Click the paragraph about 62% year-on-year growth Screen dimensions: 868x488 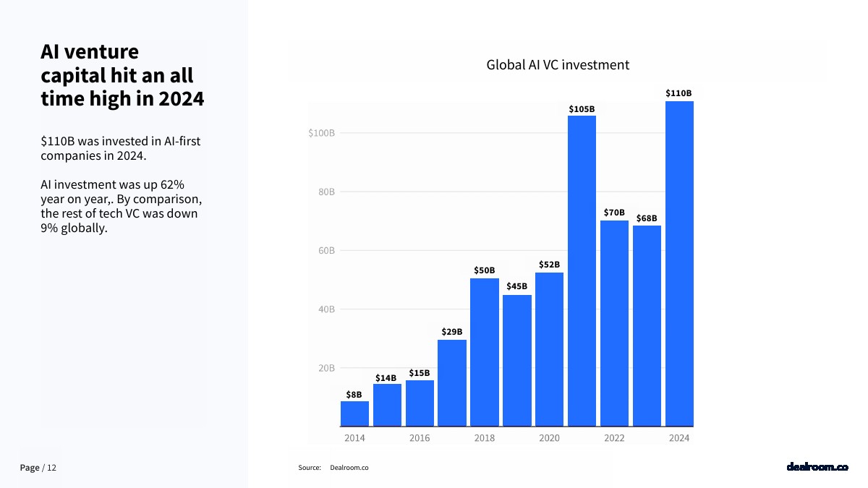[119, 207]
